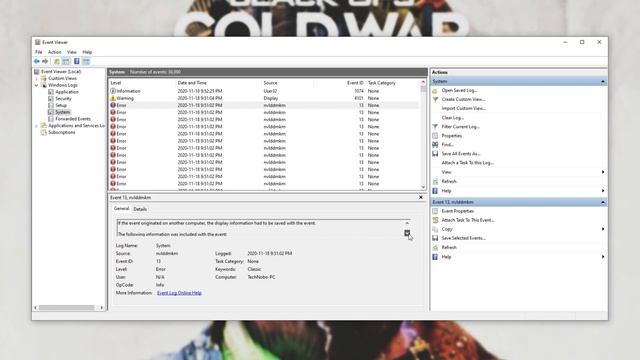Click the Find action
This screenshot has height=360, width=640.
[448, 144]
